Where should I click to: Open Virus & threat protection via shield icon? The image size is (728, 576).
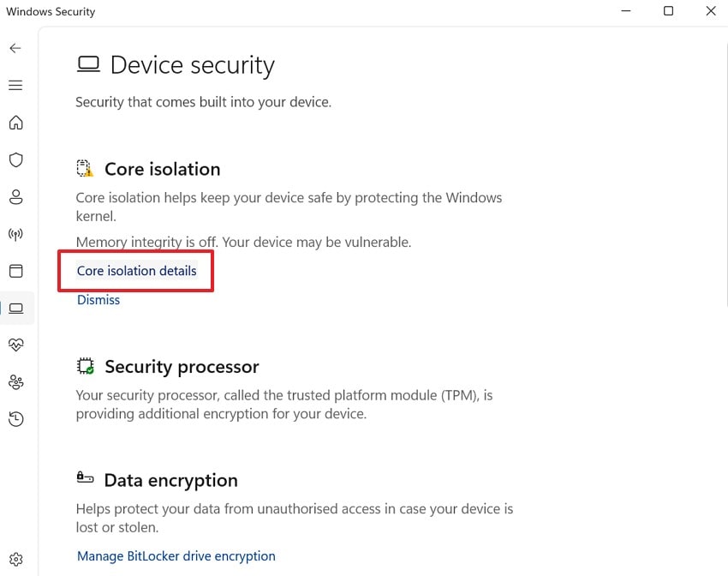point(15,159)
